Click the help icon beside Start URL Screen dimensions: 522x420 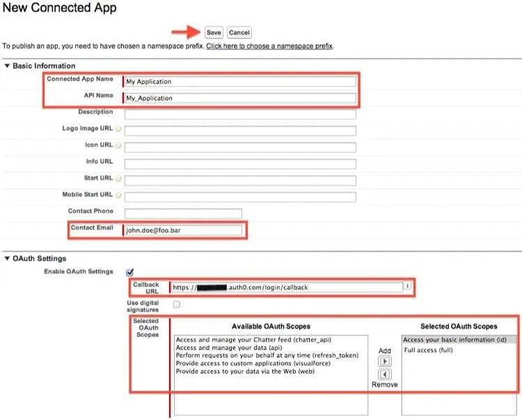coord(118,179)
